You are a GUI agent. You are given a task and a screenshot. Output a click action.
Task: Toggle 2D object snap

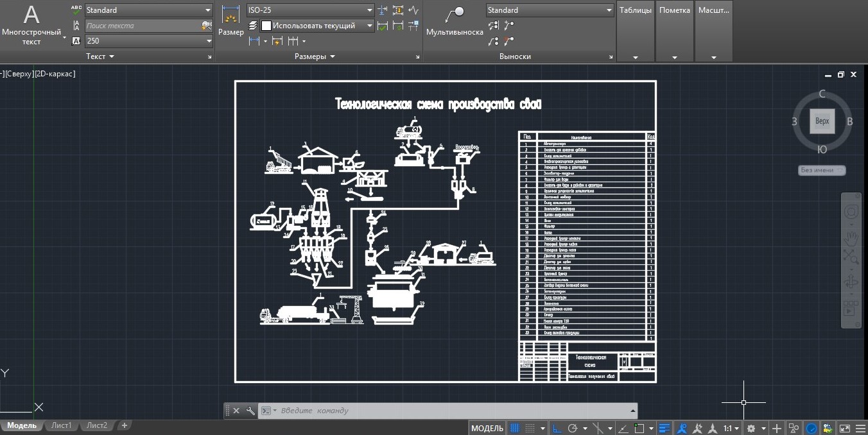click(639, 428)
